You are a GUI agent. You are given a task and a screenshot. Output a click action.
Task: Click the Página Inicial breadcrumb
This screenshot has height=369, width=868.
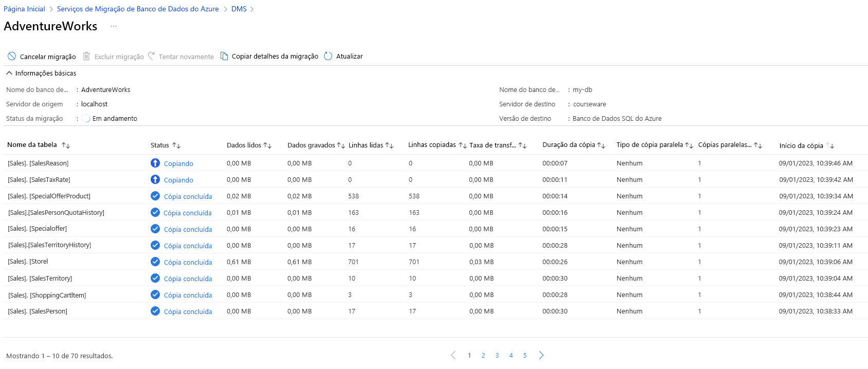pos(24,9)
